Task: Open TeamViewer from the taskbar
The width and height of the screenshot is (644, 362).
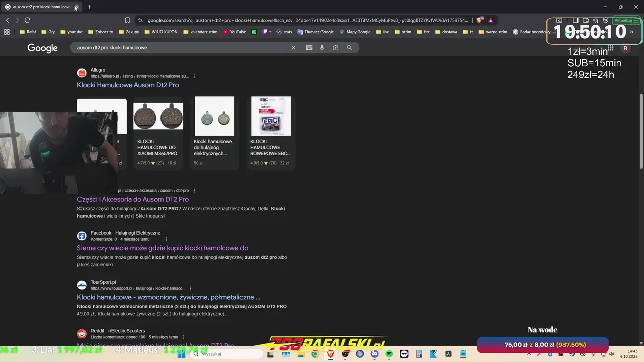Action: point(404,354)
